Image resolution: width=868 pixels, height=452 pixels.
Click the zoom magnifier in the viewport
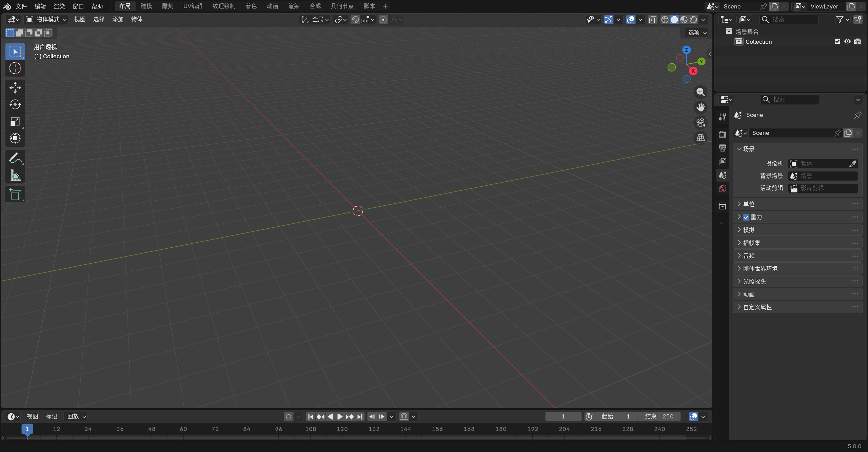[x=701, y=92]
